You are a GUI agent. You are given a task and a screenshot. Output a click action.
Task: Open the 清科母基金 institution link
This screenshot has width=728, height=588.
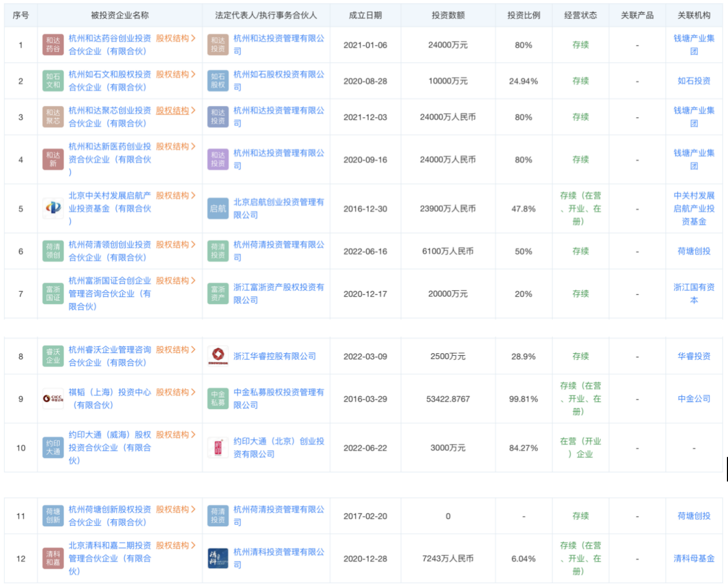[694, 558]
